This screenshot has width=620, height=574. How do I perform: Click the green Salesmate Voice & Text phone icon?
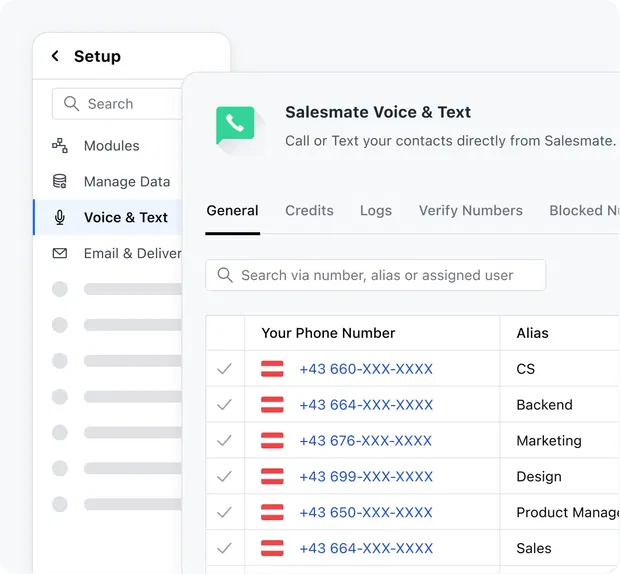pyautogui.click(x=235, y=125)
